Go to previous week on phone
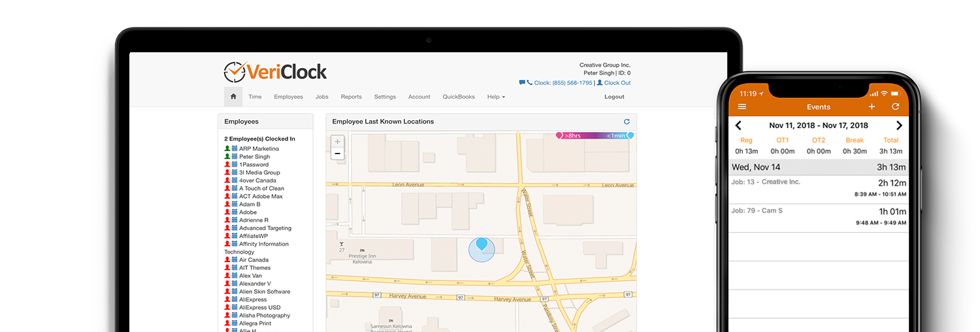This screenshot has width=980, height=332. point(738,125)
